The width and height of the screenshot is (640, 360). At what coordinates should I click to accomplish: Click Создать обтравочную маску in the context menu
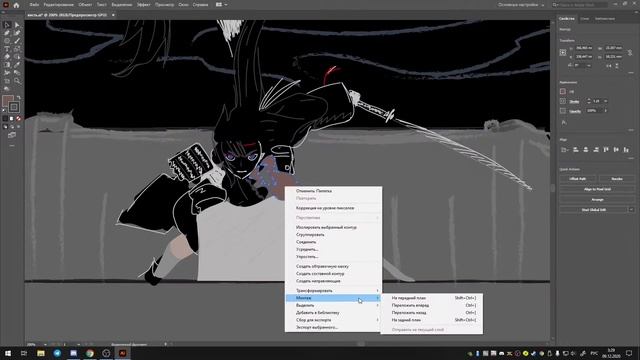tap(333, 266)
